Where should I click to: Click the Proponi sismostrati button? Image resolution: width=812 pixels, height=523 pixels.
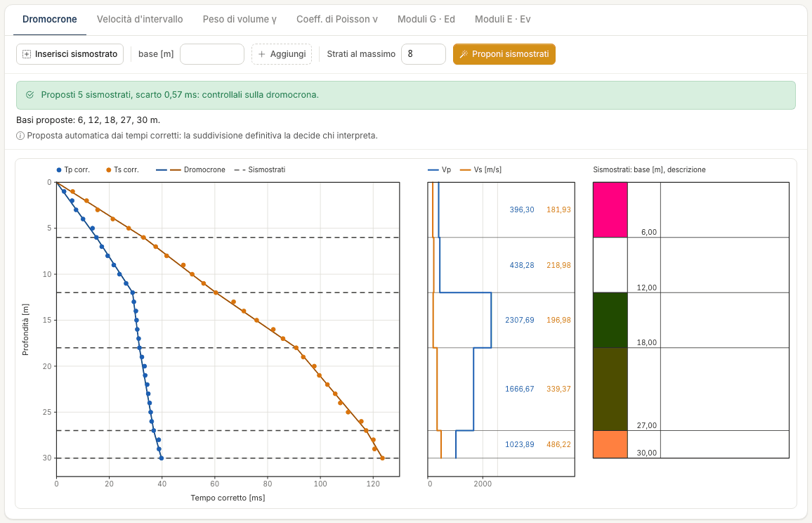pyautogui.click(x=504, y=54)
